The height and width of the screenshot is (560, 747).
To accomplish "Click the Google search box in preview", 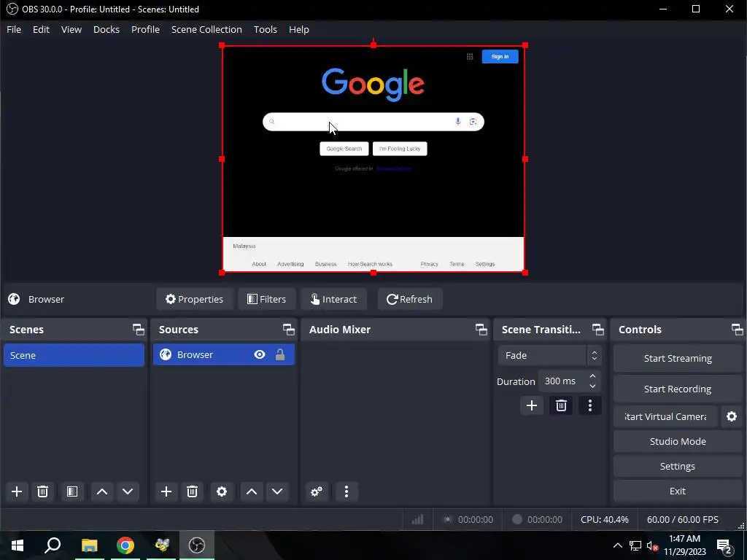I will coord(373,122).
